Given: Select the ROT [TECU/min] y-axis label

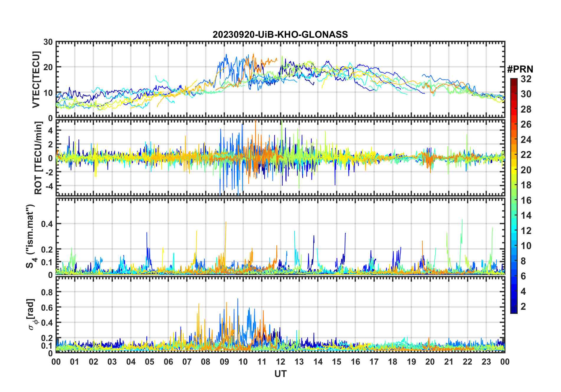Looking at the screenshot, I should pyautogui.click(x=38, y=158).
